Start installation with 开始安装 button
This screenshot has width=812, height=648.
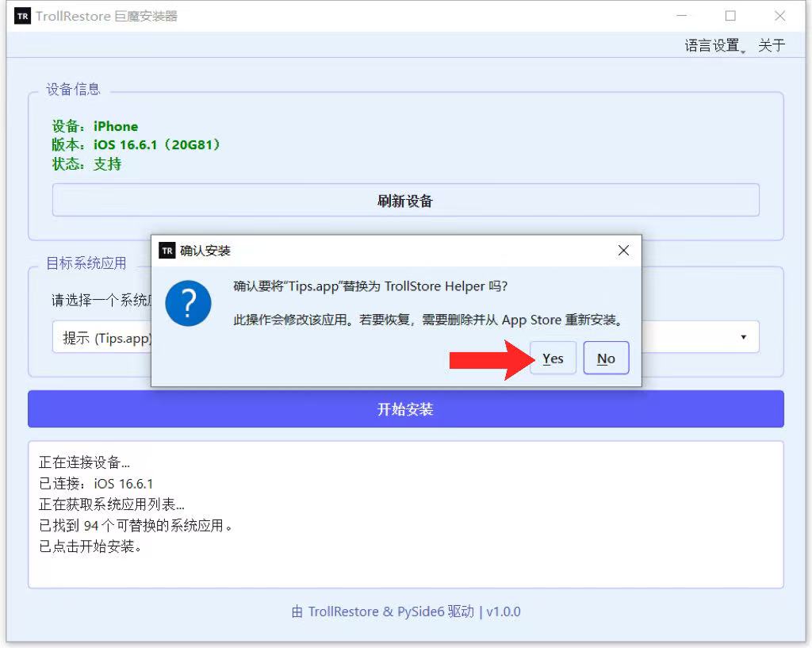click(405, 408)
